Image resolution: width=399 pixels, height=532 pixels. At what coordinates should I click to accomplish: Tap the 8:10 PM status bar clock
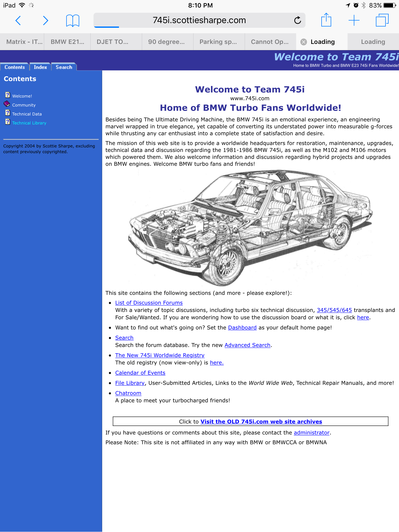[x=200, y=5]
